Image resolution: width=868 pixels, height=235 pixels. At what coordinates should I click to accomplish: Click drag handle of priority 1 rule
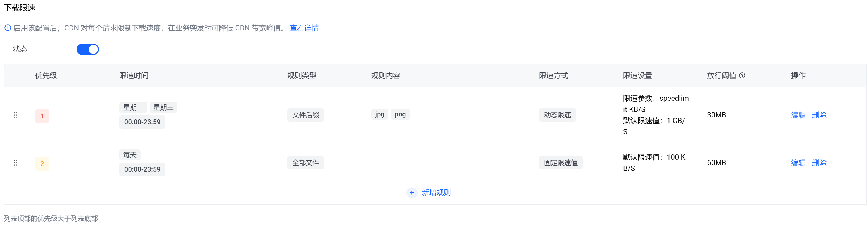click(x=15, y=115)
